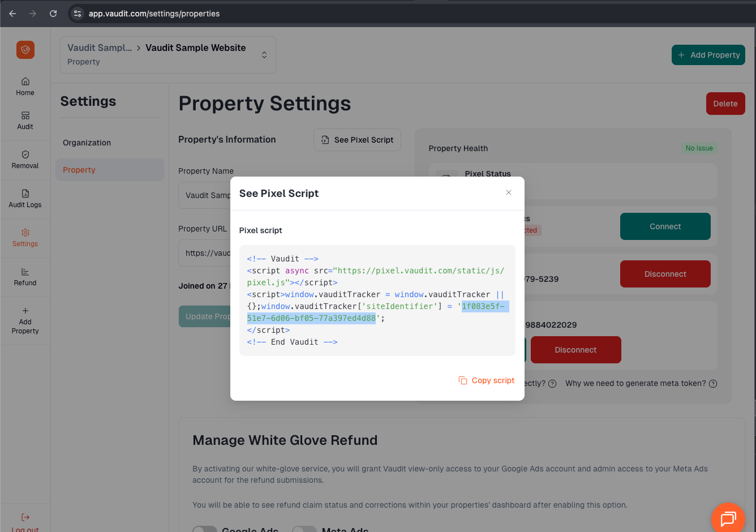Click help icon beside meta token question
The width and height of the screenshot is (756, 532).
[713, 384]
